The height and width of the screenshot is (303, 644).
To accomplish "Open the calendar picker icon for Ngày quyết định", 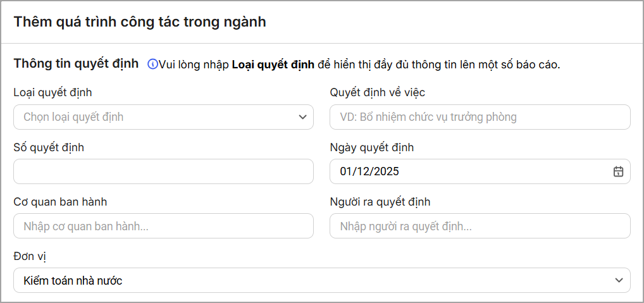I will 618,171.
